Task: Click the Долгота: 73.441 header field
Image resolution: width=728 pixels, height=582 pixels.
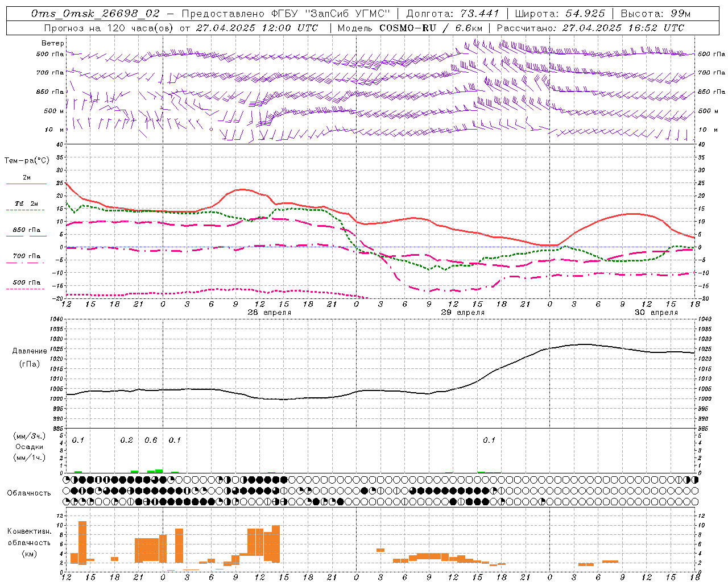Action: pyautogui.click(x=453, y=14)
